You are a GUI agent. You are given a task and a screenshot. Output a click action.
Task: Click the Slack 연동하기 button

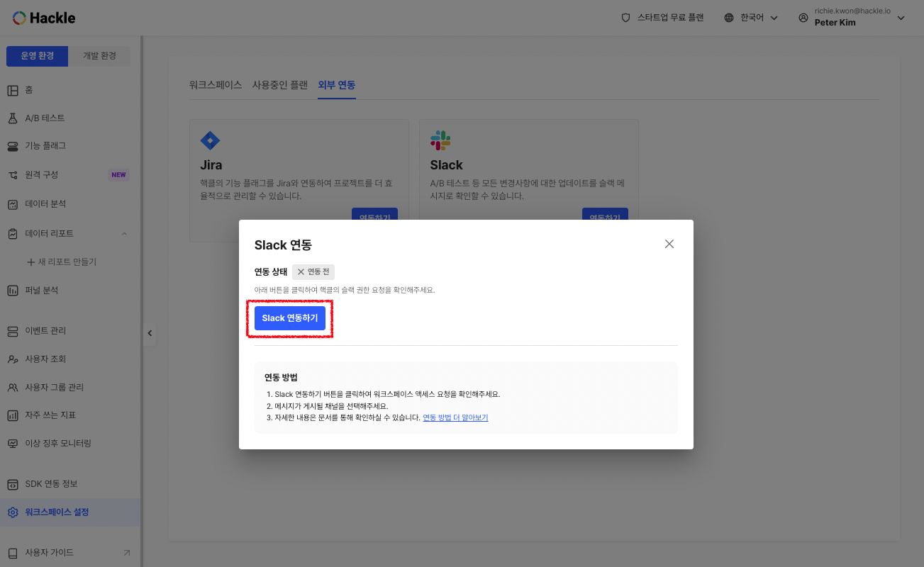290,318
